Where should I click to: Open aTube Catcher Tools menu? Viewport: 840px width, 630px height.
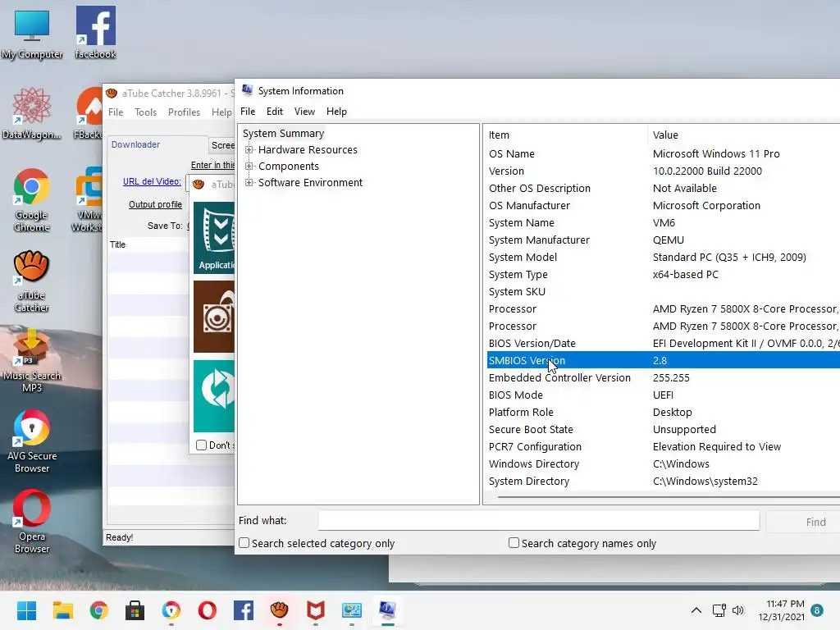pyautogui.click(x=146, y=112)
